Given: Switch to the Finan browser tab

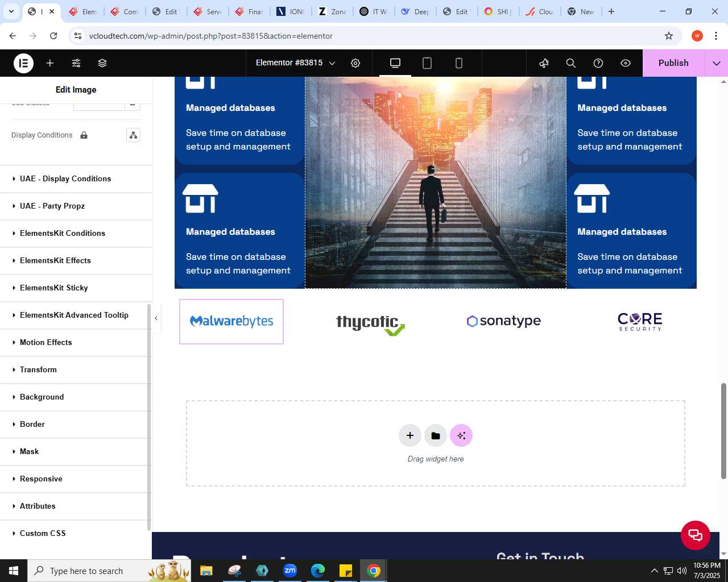Looking at the screenshot, I should (249, 11).
